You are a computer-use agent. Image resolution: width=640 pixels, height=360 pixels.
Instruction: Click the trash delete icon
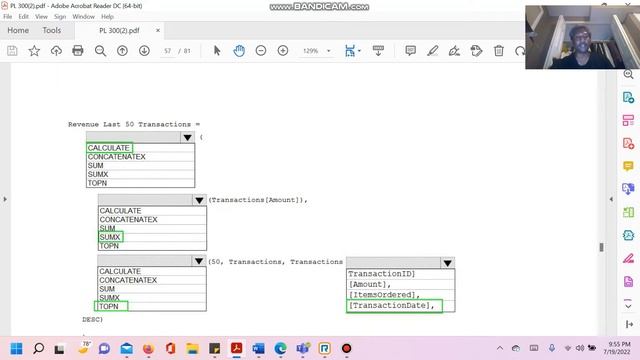[499, 51]
